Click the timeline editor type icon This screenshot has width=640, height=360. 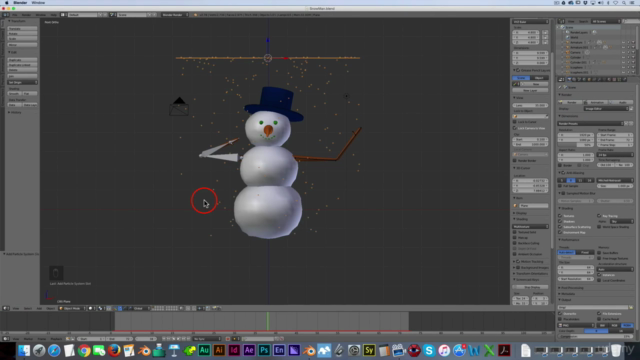(x=5, y=339)
